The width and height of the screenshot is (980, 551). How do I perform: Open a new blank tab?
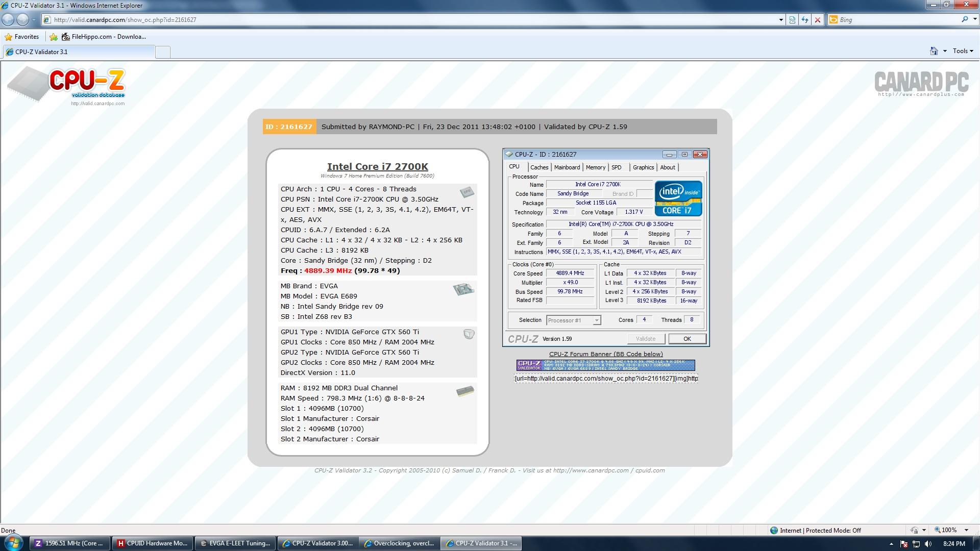pos(163,52)
